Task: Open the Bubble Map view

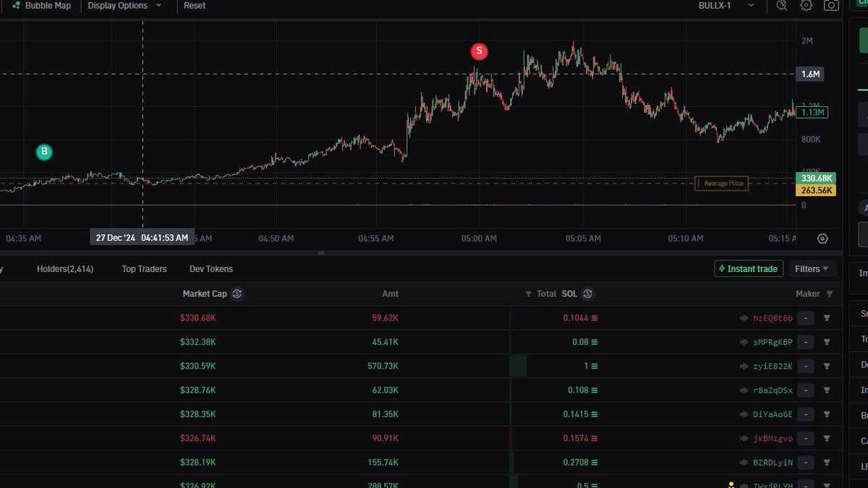Action: point(41,6)
